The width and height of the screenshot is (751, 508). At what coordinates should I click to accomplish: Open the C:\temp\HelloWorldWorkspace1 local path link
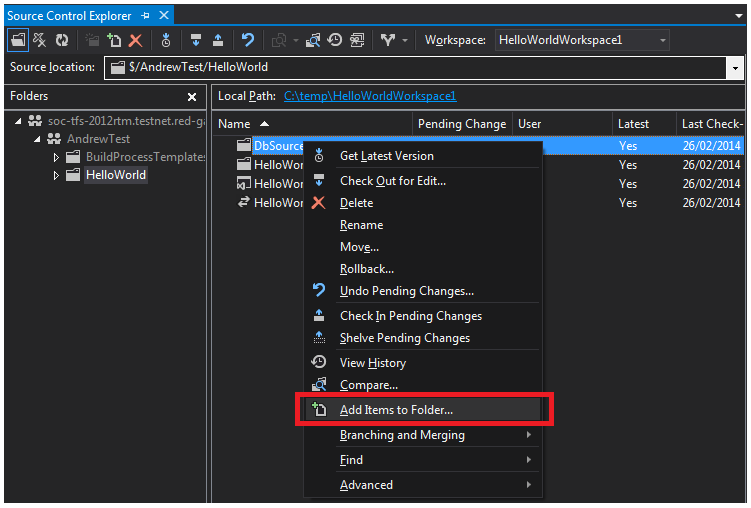point(370,96)
